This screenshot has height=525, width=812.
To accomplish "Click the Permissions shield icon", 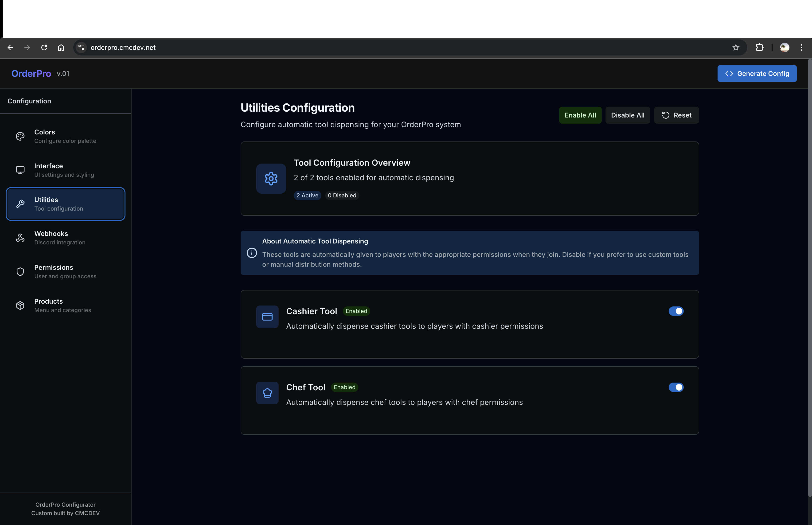I will coord(20,272).
